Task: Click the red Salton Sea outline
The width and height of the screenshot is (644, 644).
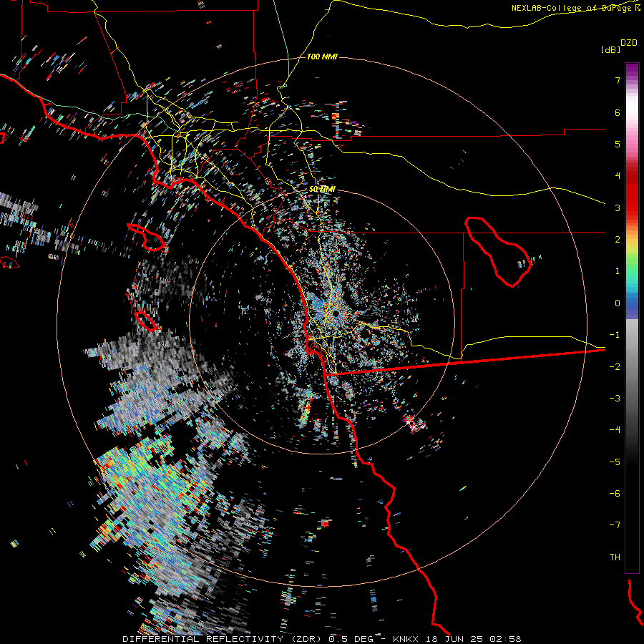Action: point(498,251)
